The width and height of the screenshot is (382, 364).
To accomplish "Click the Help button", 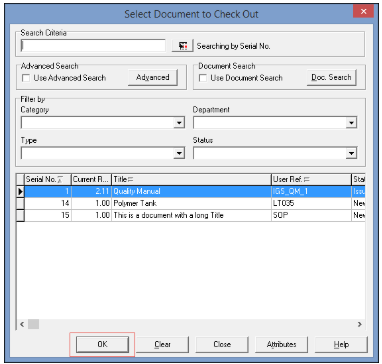I will [341, 344].
